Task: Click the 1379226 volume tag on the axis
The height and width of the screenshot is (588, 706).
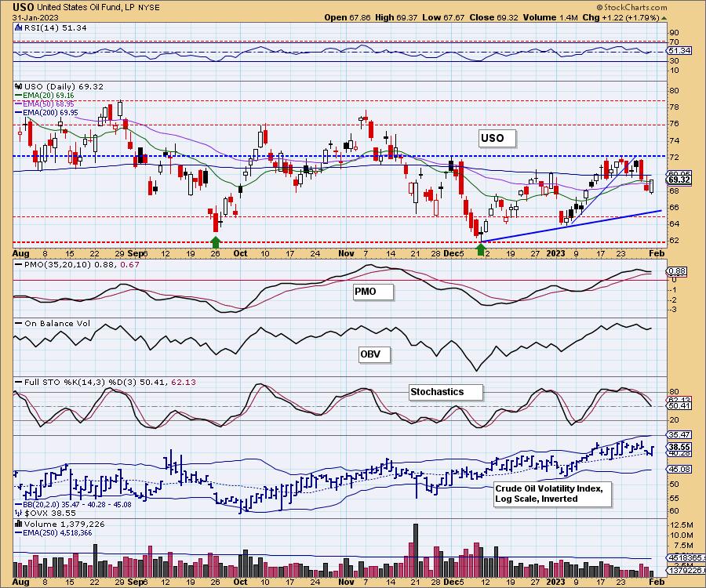Action: 686,571
